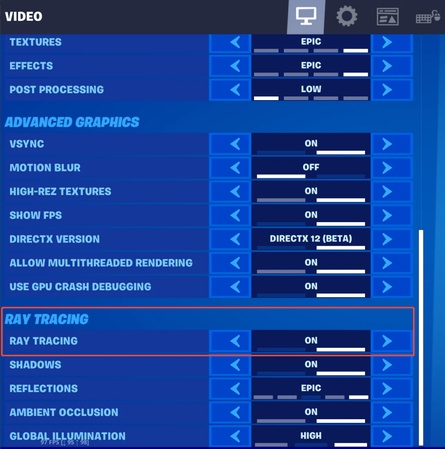The width and height of the screenshot is (445, 449).
Task: Click the vertical white scrollbar
Action: (x=421, y=337)
